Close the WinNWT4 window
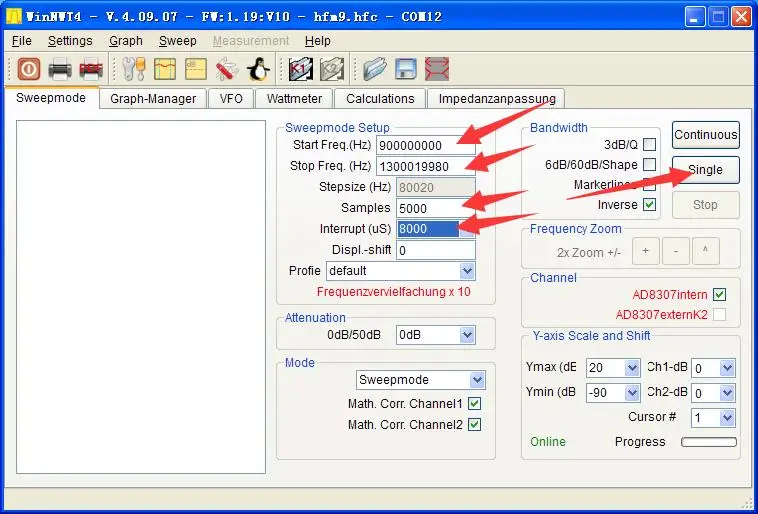 coord(741,17)
